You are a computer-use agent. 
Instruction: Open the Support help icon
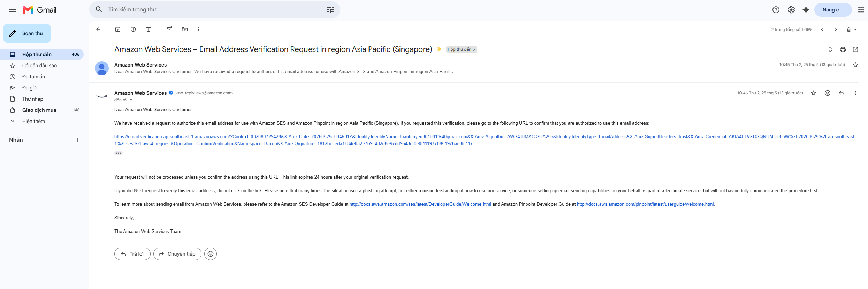pos(776,10)
